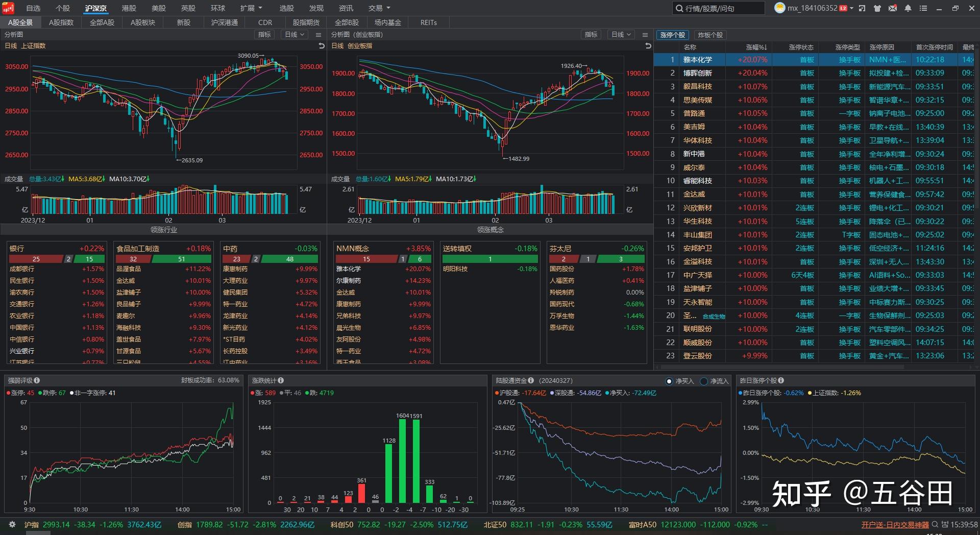
Task: Toggle the 涨停 legend series in 强弱评级
Action: point(20,393)
